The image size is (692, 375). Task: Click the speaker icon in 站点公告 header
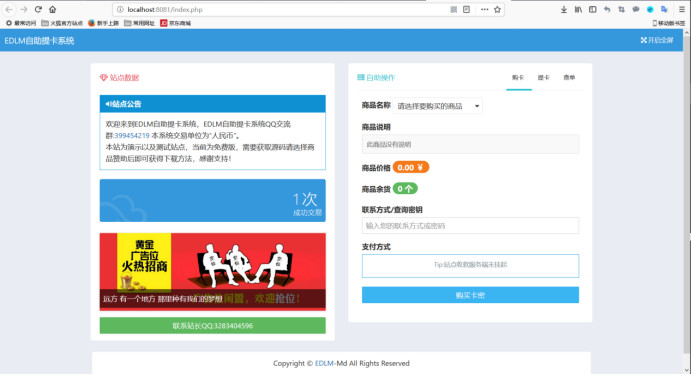click(108, 104)
